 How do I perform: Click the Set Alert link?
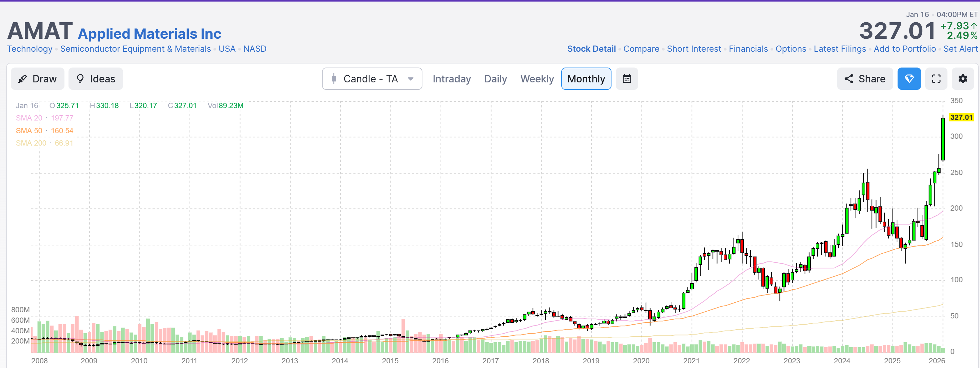(x=960, y=49)
